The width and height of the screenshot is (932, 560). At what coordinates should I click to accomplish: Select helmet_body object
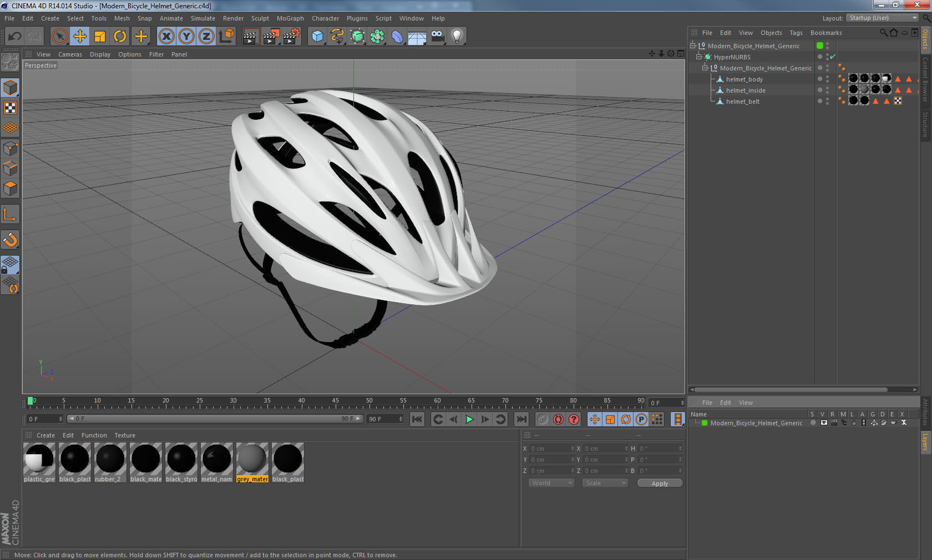744,79
